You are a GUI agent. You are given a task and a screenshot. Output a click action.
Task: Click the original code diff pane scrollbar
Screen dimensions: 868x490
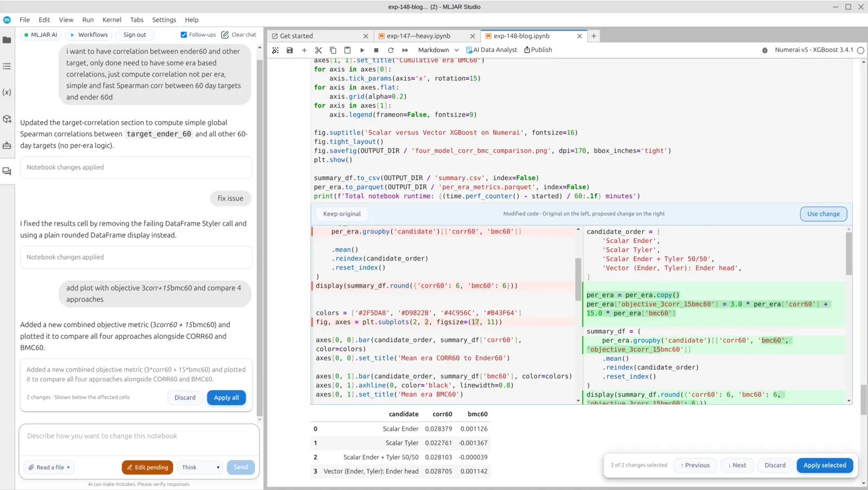[578, 279]
